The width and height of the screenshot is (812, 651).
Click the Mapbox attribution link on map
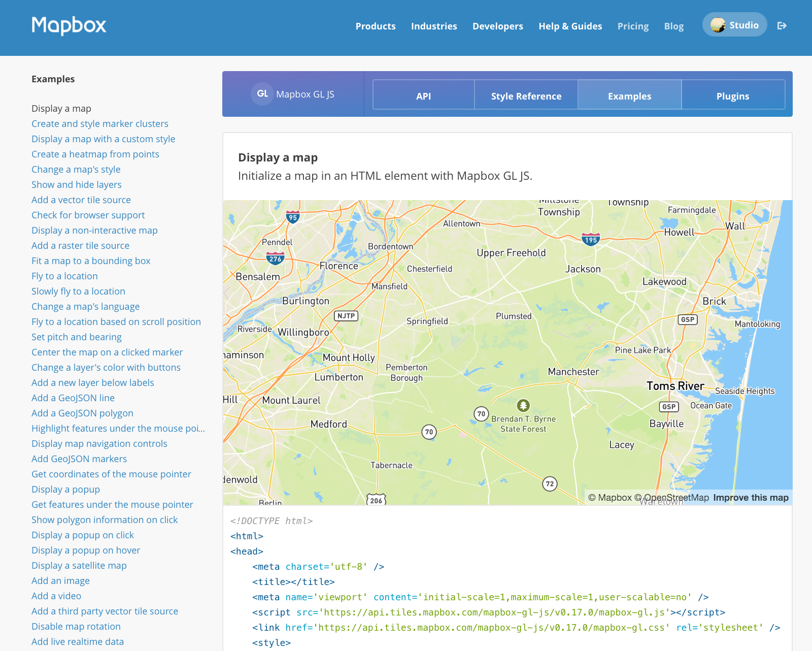point(610,498)
